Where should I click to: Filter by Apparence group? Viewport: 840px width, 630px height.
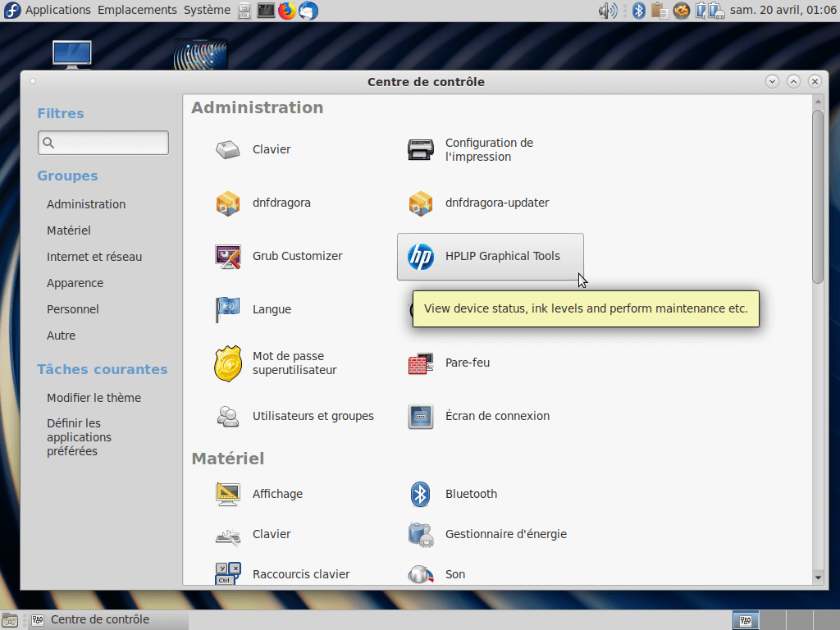tap(75, 283)
